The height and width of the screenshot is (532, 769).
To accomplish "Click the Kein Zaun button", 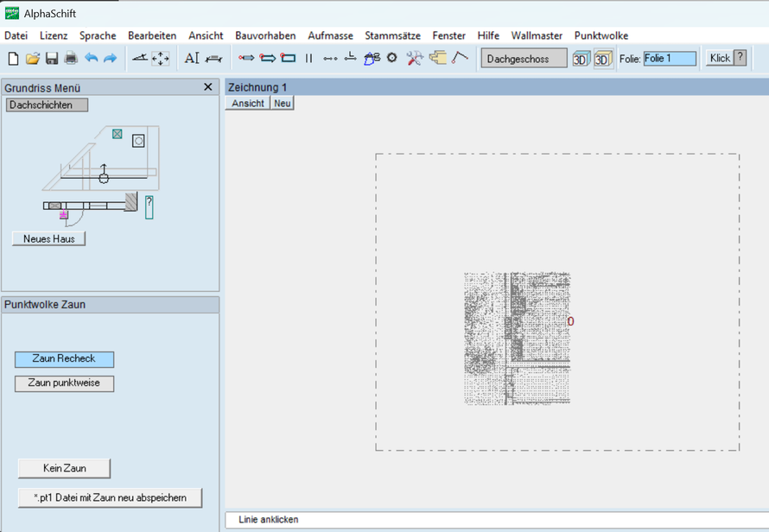I will [x=64, y=468].
